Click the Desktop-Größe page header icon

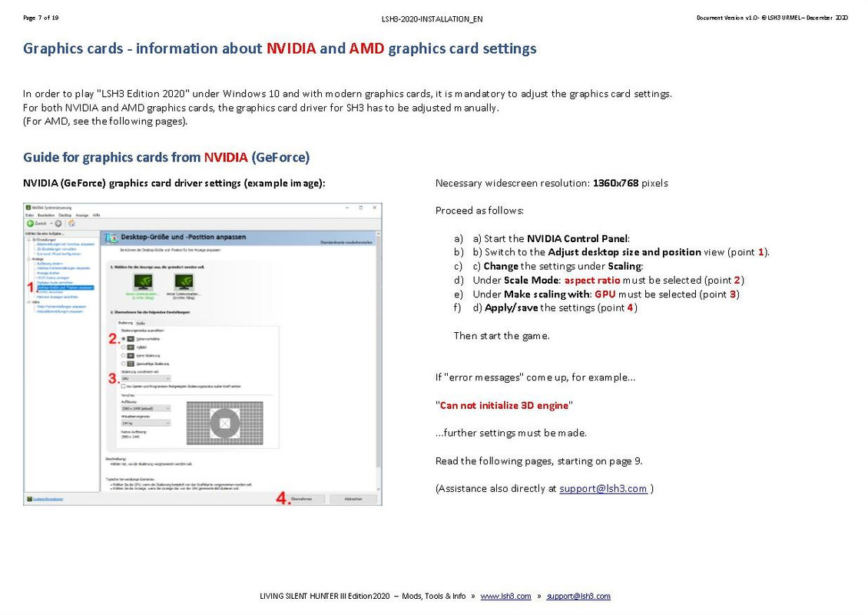click(111, 237)
